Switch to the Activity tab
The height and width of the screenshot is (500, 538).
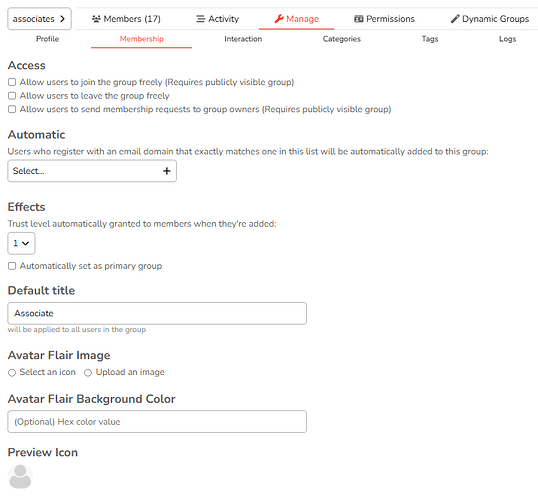(218, 19)
